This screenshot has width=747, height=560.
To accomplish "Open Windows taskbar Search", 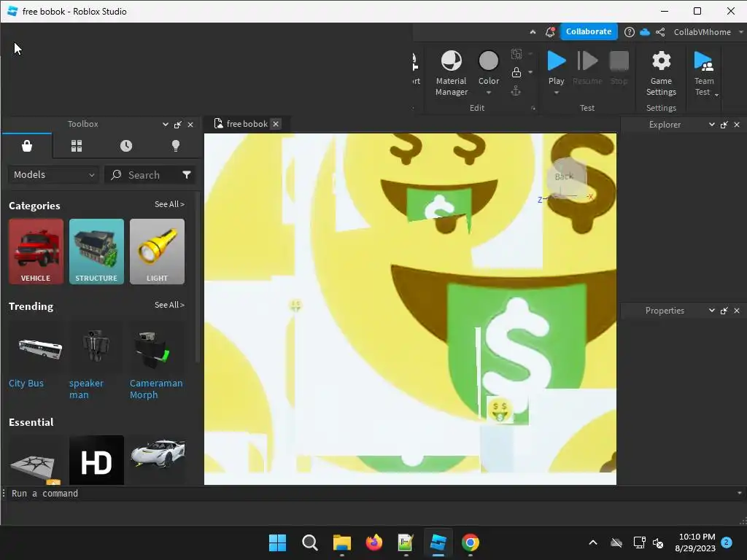I will point(309,542).
